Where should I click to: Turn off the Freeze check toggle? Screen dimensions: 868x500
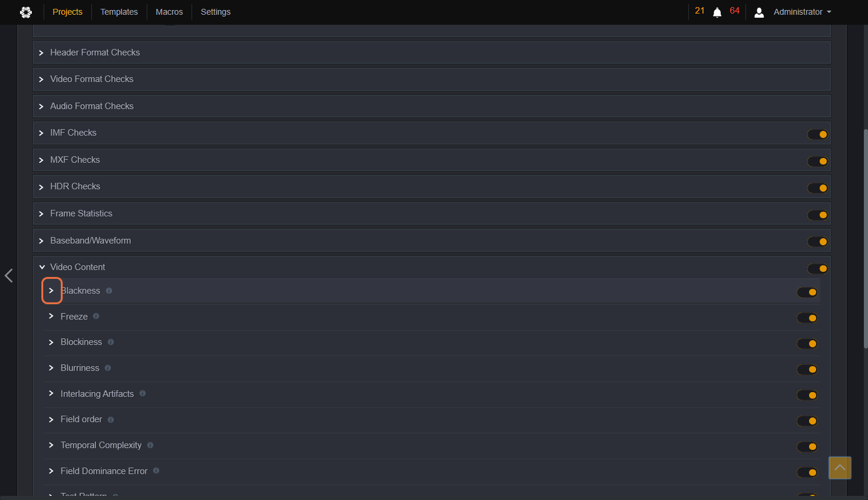(807, 318)
